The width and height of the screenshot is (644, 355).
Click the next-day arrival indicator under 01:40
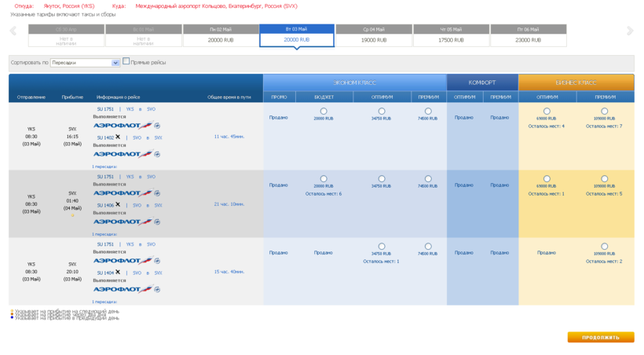[x=72, y=215]
